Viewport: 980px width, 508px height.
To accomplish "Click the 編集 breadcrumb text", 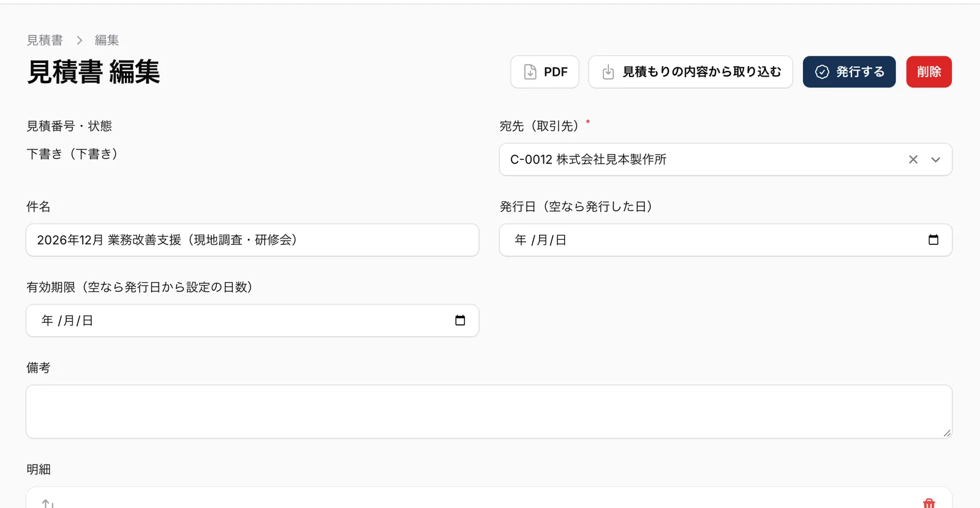I will coord(107,40).
